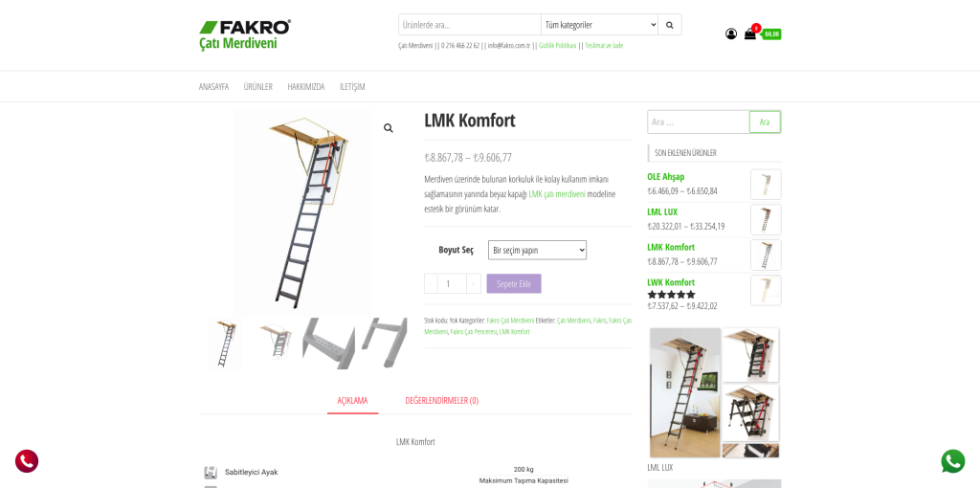
Task: Open the Tüm kategoriler dropdown
Action: click(x=599, y=25)
